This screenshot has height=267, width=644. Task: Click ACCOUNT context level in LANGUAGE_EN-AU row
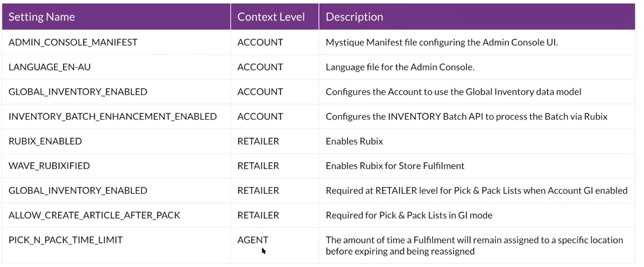(x=260, y=67)
